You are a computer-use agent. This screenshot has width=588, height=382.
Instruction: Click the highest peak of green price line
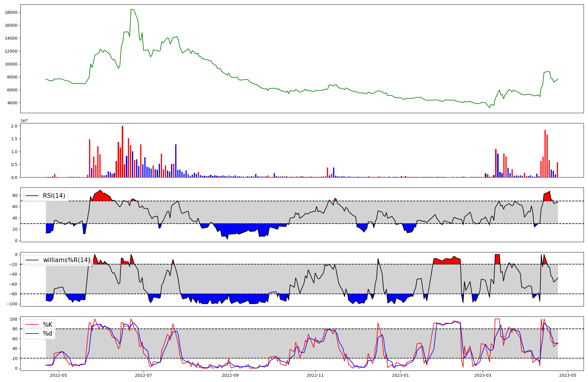pyautogui.click(x=131, y=9)
